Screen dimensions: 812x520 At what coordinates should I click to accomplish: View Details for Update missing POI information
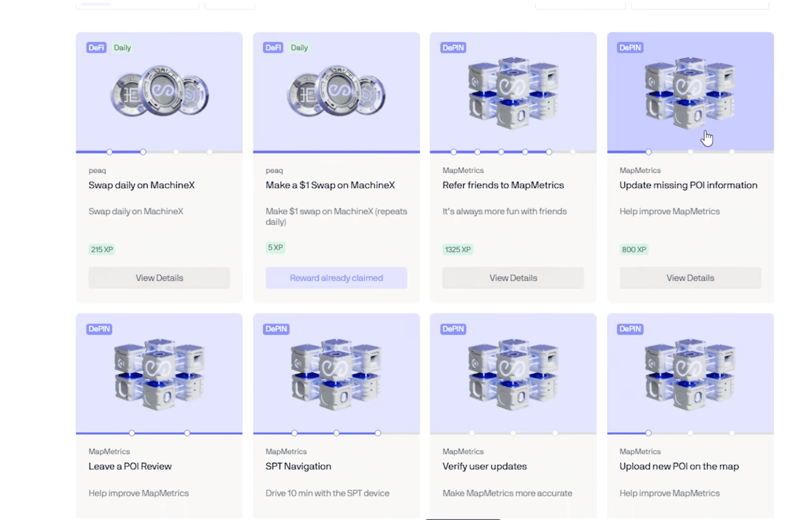(690, 278)
